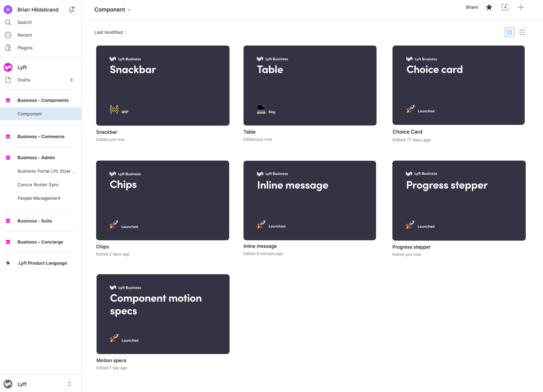The height and width of the screenshot is (392, 543).
Task: Click the Brian Hildebrand account name
Action: (38, 10)
